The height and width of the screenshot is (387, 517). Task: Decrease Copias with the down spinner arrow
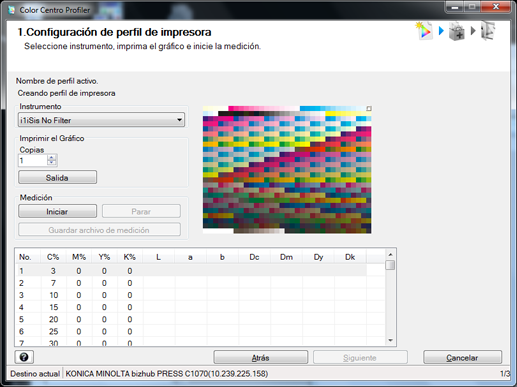point(52,163)
